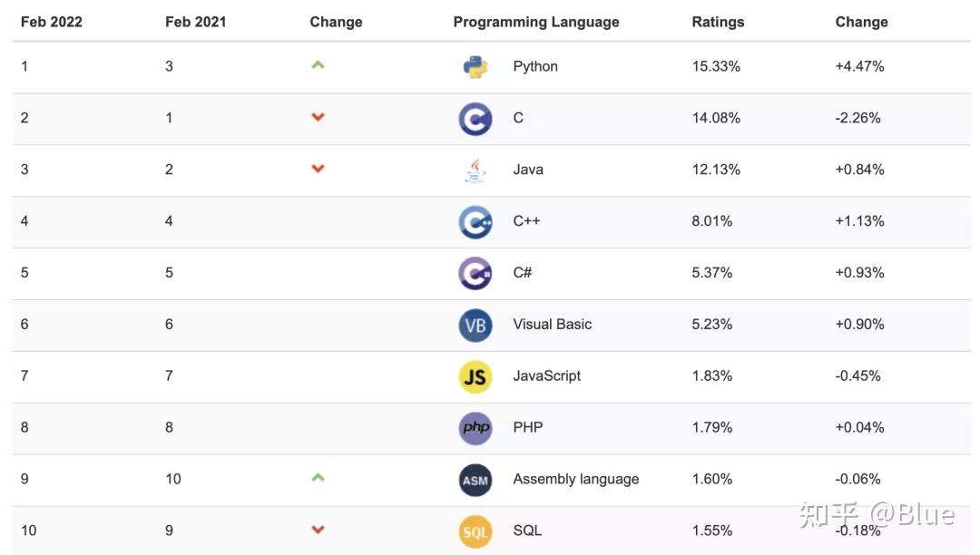Viewport: 980px width, 555px height.
Task: Click the JavaScript language name
Action: [546, 375]
